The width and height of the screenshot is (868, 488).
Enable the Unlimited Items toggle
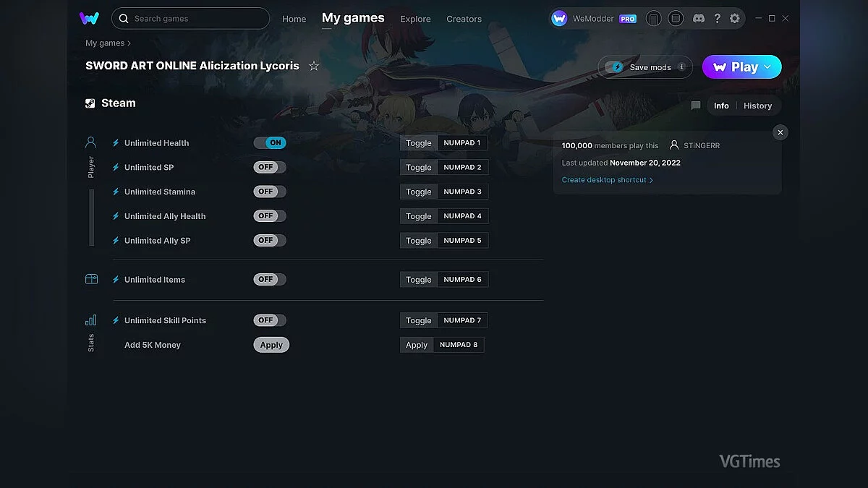tap(270, 279)
